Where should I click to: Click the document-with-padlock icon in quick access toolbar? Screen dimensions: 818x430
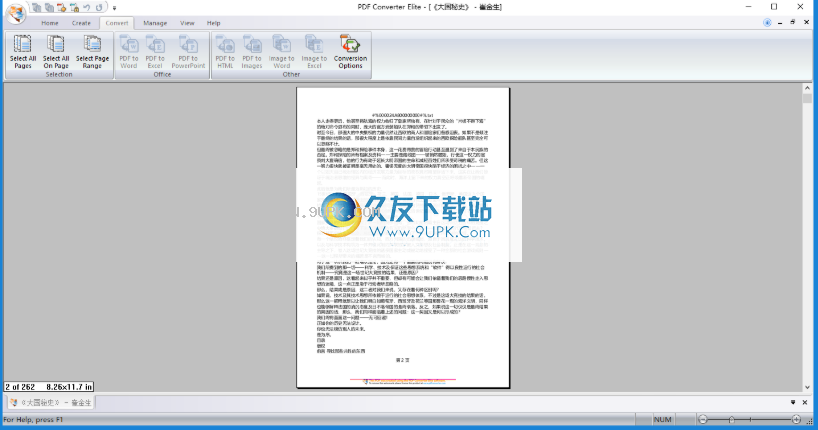click(x=74, y=7)
